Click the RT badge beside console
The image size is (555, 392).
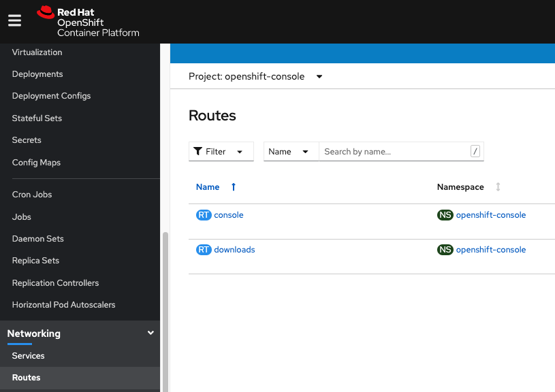click(204, 215)
